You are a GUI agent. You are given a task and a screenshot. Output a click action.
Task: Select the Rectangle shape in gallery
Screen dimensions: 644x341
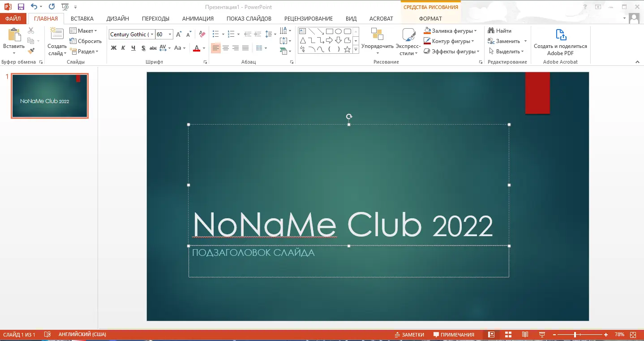[x=330, y=31]
